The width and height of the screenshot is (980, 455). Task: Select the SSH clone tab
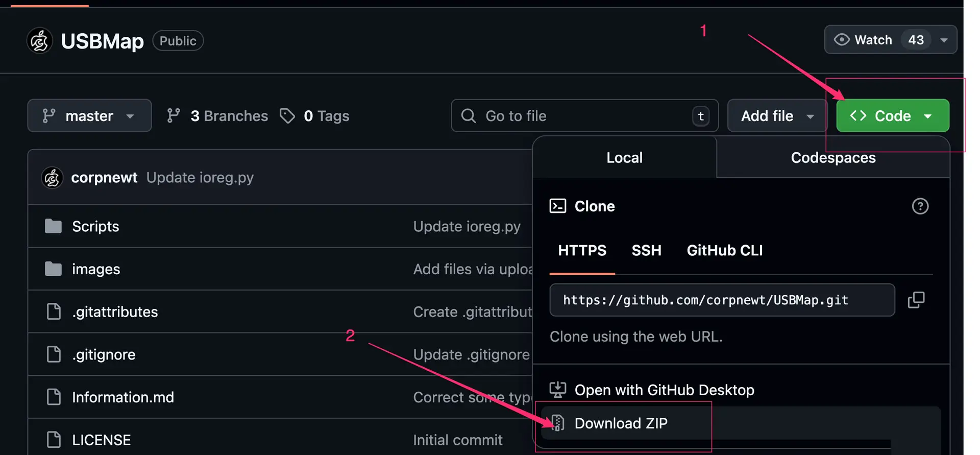coord(646,250)
